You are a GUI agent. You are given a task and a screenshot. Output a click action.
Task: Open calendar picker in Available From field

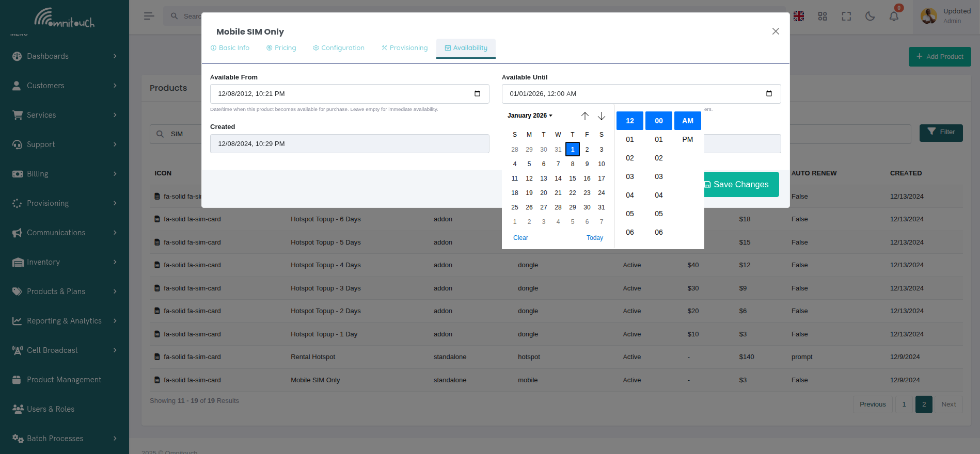pyautogui.click(x=477, y=94)
